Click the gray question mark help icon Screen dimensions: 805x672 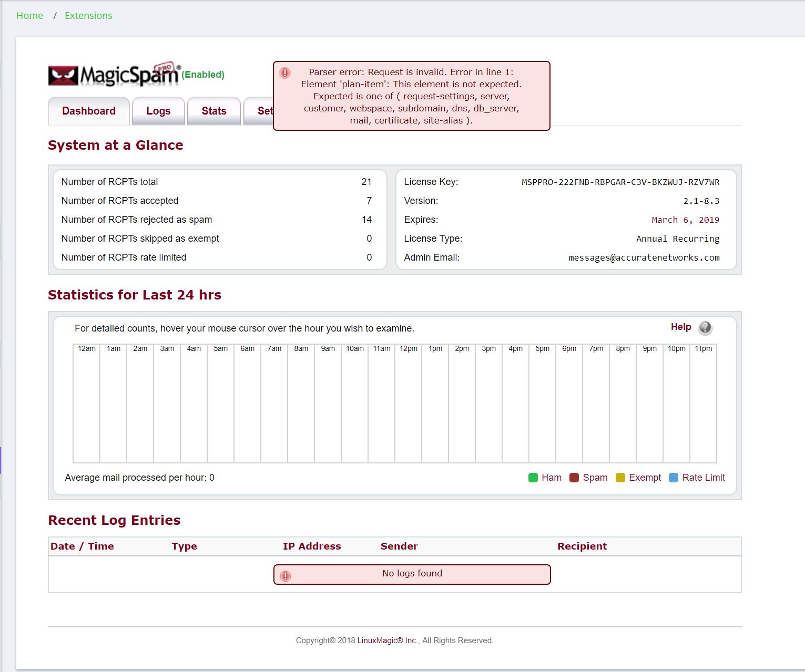(705, 328)
